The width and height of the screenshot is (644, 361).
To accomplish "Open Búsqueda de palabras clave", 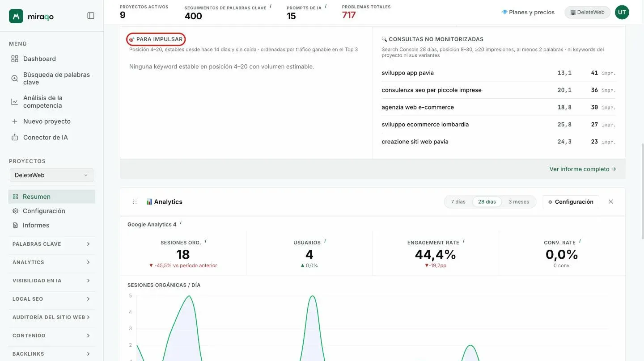I will click(51, 78).
